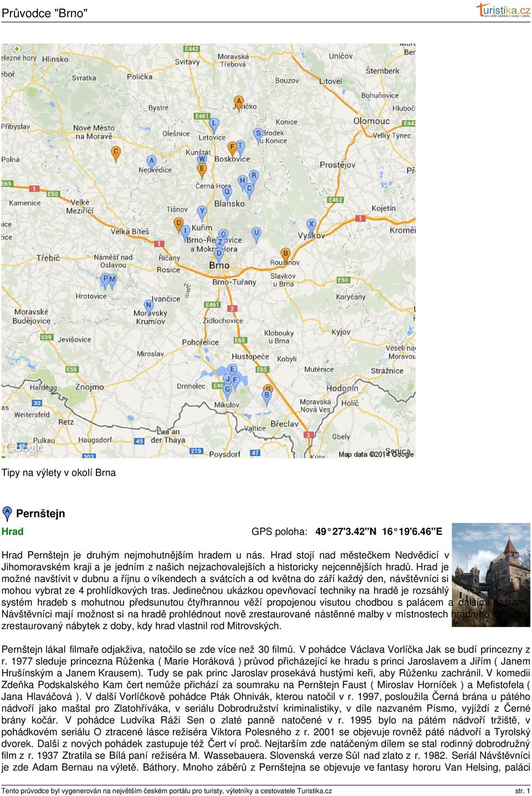Click the blue X marker at Vyškov

tap(311, 226)
